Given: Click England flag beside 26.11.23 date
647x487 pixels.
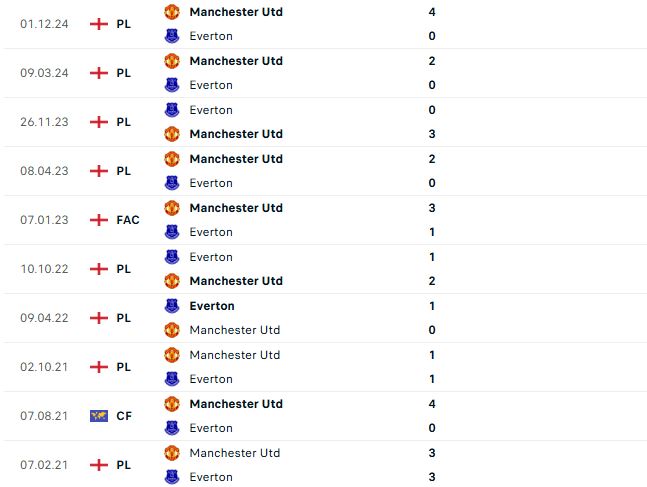Looking at the screenshot, I should [x=98, y=122].
